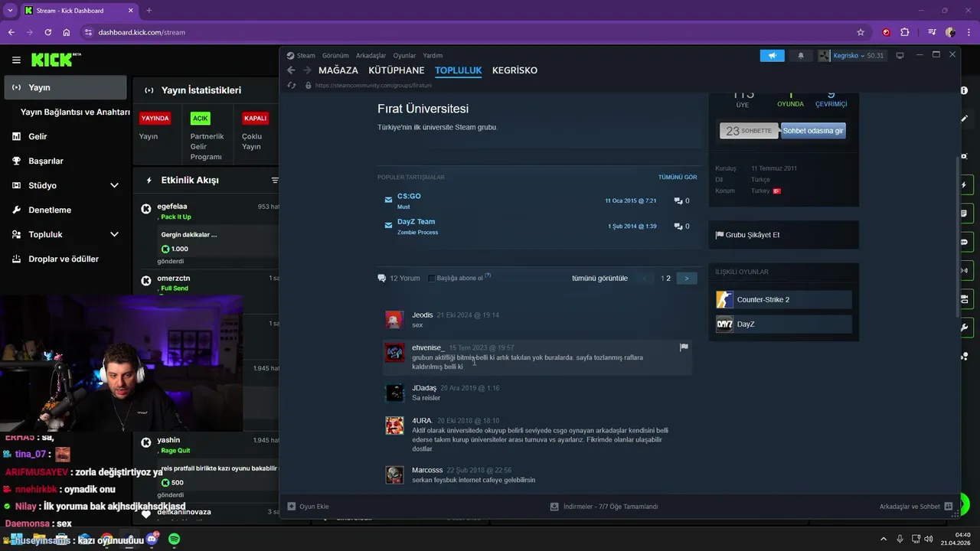Click Grubu Şikâyet Et link
Screen dimensions: 980x551
coord(747,235)
